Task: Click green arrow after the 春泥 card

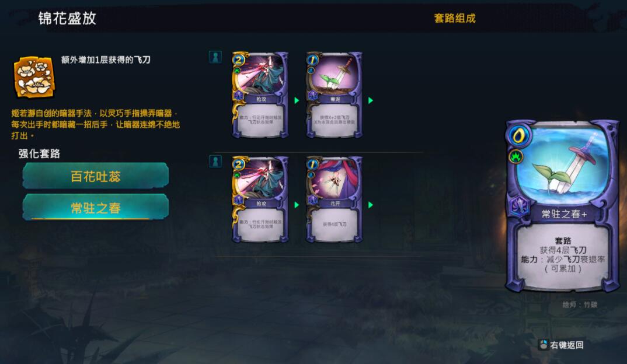Action: click(x=370, y=100)
